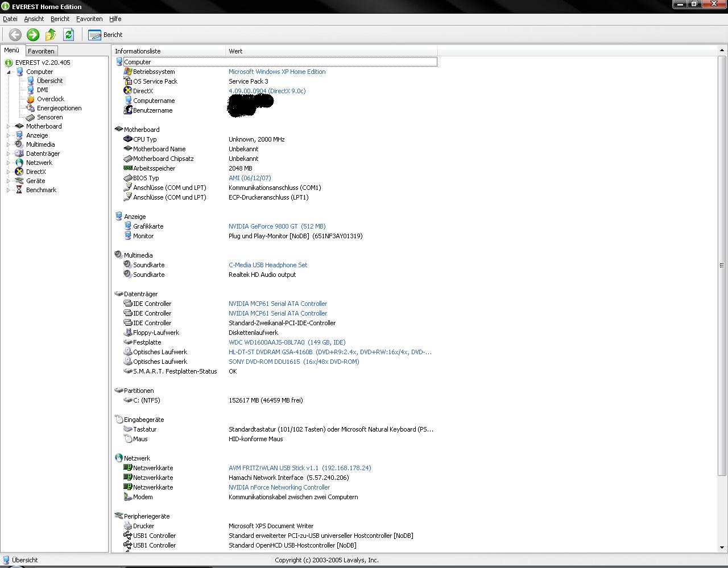
Task: Open NVIDIA nForce Networking Controller link
Action: [279, 488]
